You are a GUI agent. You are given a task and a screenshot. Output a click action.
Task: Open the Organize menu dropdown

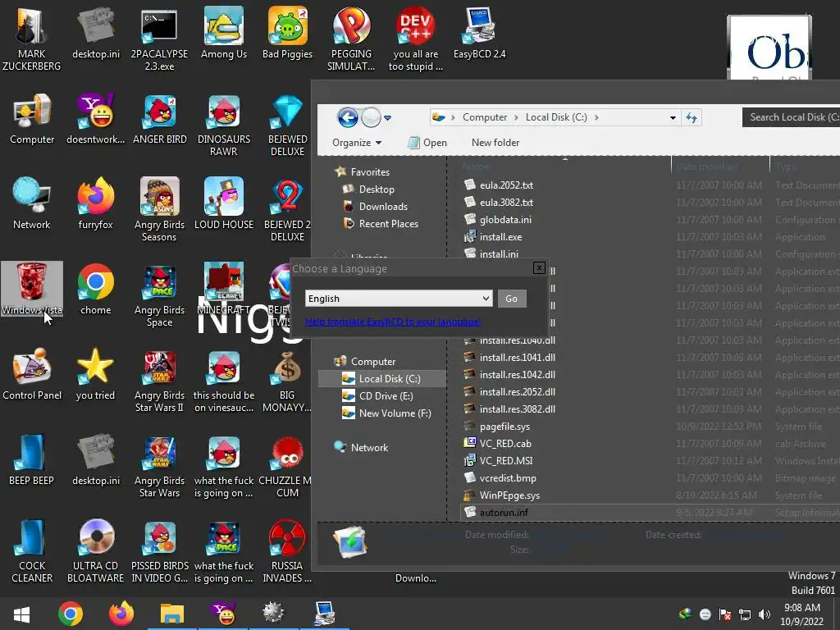(x=357, y=143)
